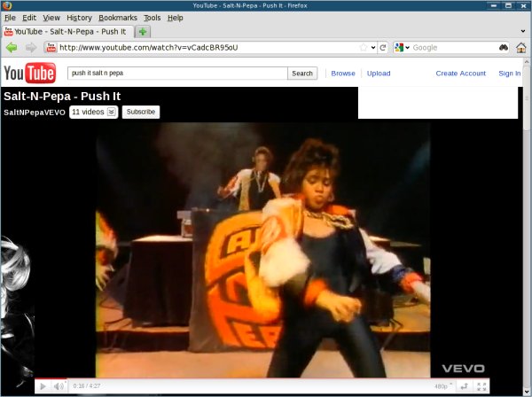This screenshot has width=532, height=397.
Task: Open the Browse link
Action: (x=343, y=74)
